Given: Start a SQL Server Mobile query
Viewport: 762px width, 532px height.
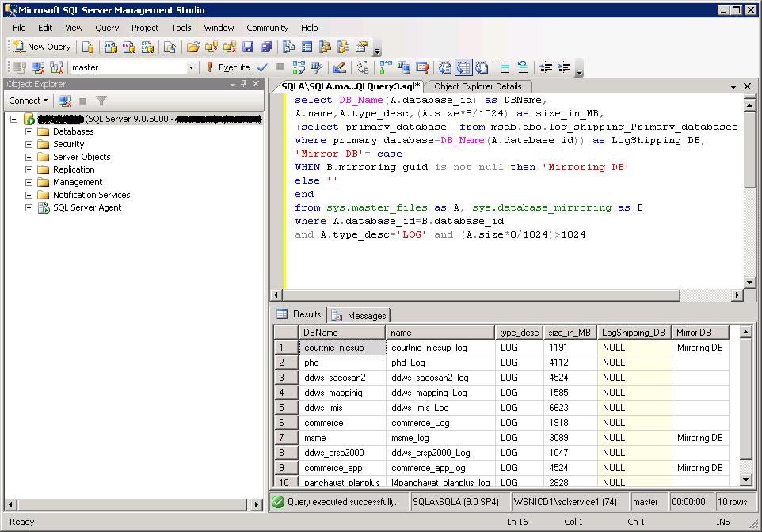Looking at the screenshot, I should pos(170,47).
